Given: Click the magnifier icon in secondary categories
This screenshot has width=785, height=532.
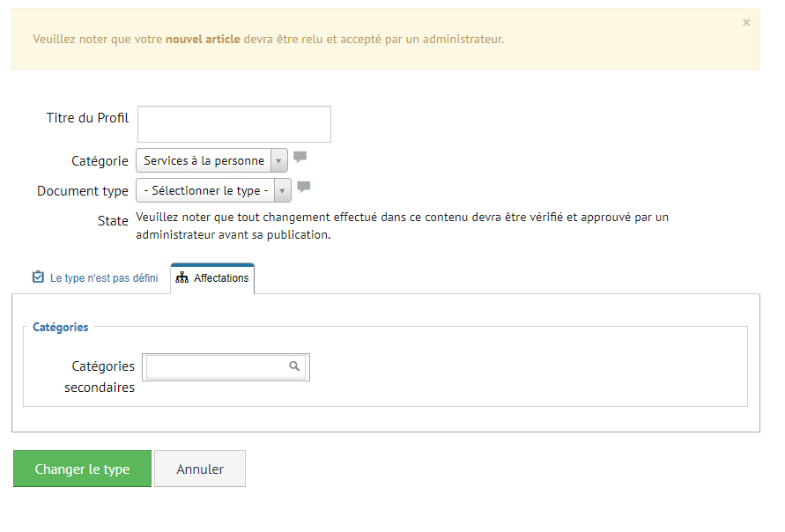Looking at the screenshot, I should (294, 366).
